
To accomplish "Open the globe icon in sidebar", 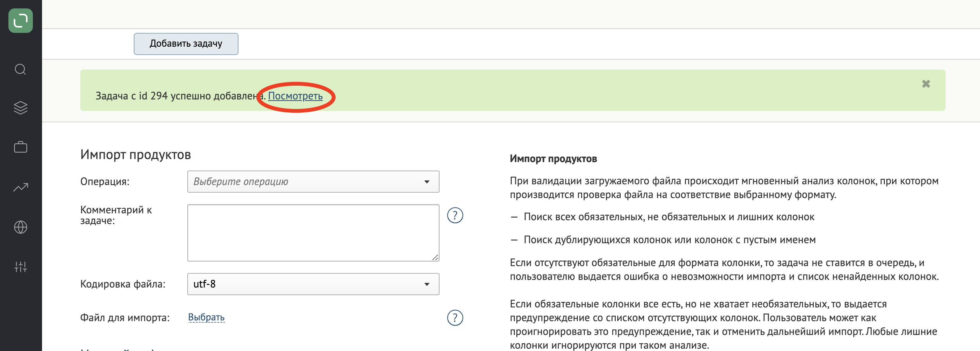I will tap(21, 227).
